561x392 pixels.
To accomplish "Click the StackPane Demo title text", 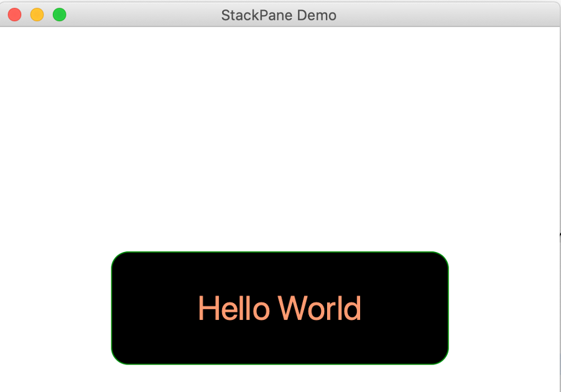I will (278, 15).
